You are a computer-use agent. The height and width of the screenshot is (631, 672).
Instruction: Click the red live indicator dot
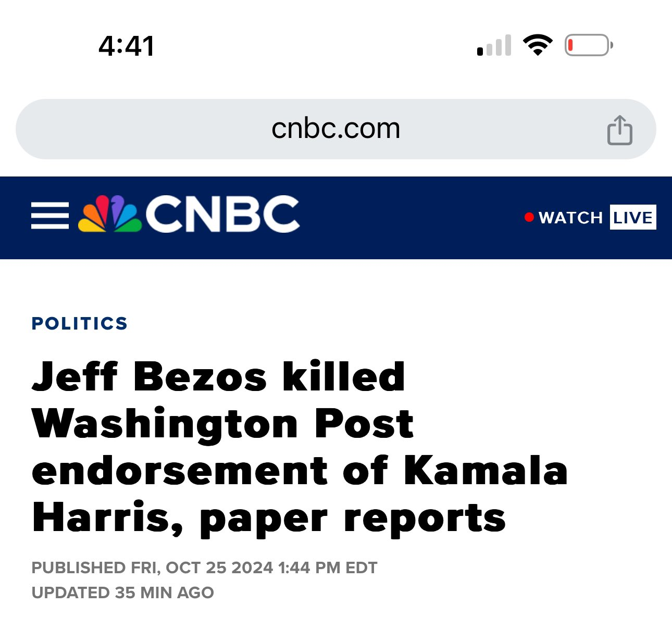[529, 217]
